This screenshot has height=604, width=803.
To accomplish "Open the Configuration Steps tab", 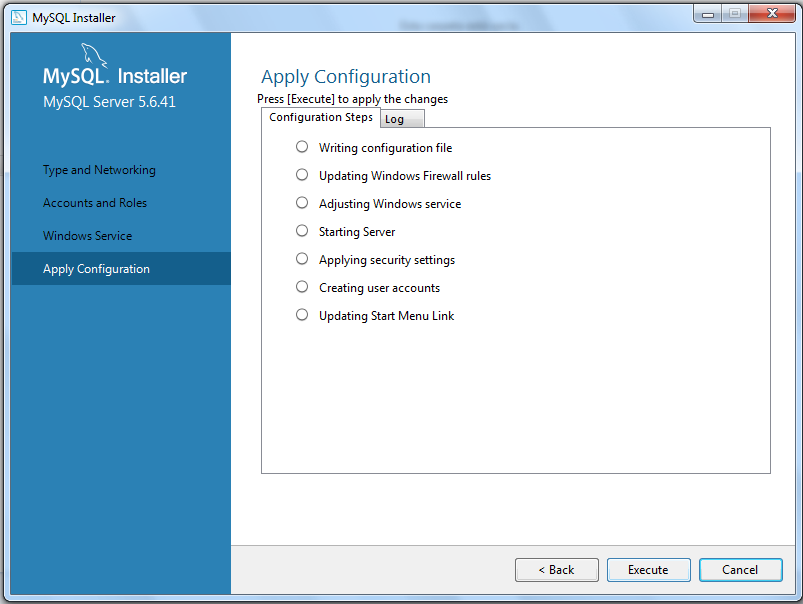I will (x=321, y=117).
